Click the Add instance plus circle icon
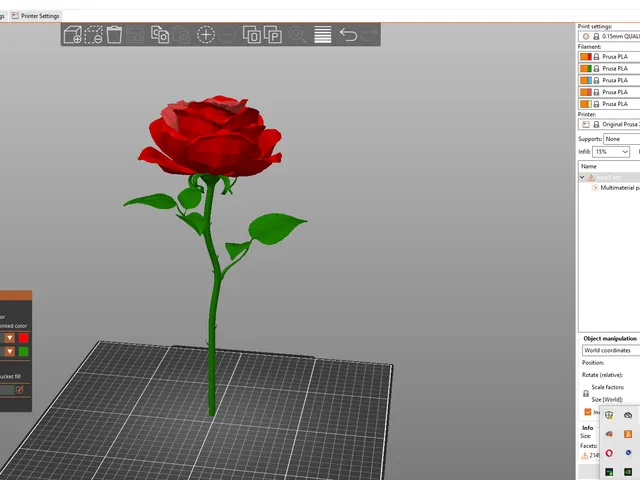The image size is (640, 480). 206,35
